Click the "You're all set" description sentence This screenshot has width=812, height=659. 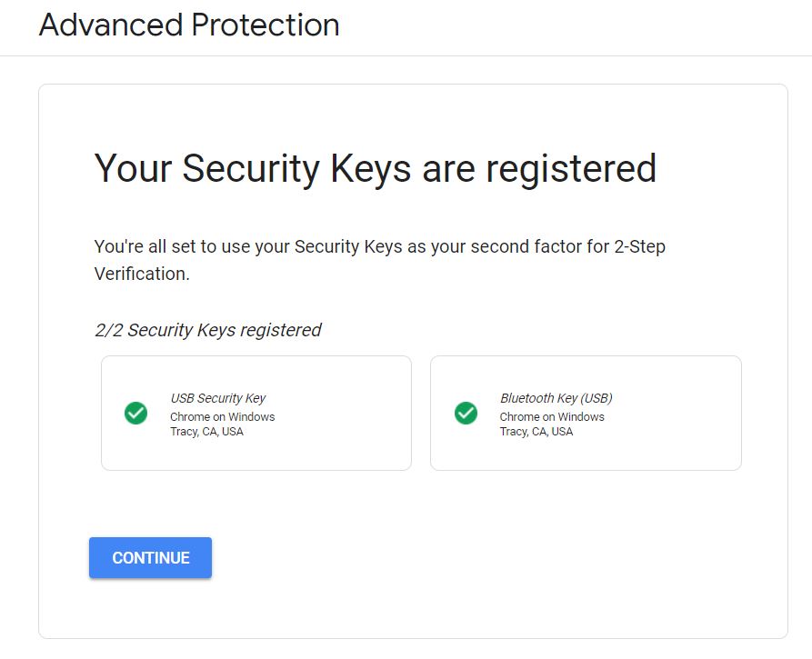[380, 247]
